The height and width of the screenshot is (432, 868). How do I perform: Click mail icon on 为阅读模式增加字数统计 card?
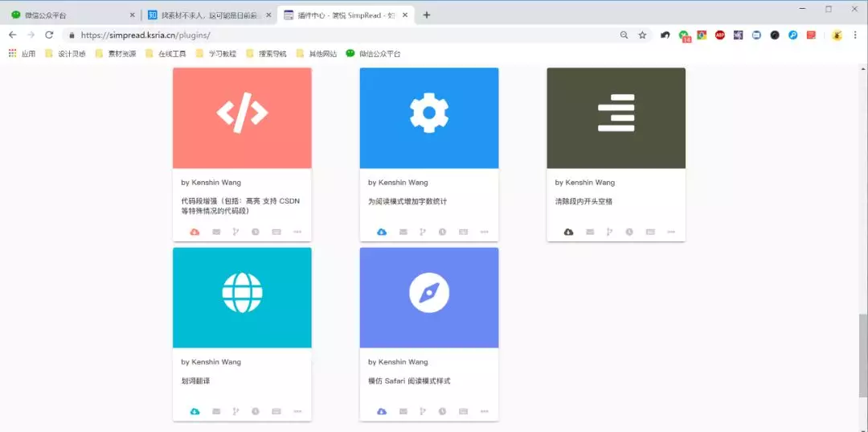[x=403, y=232]
